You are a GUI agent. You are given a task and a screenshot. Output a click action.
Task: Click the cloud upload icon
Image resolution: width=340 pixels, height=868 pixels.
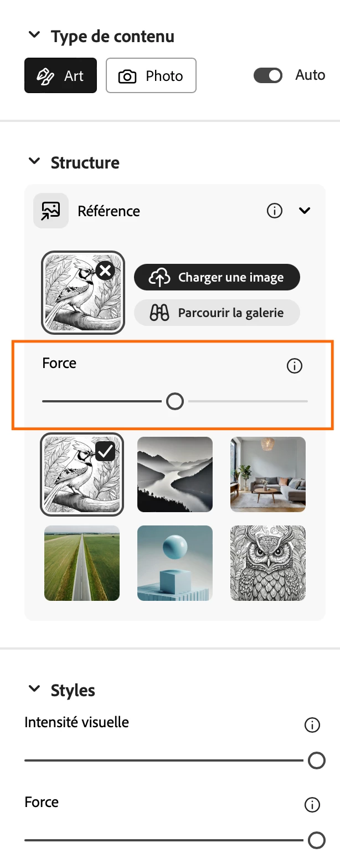point(159,278)
